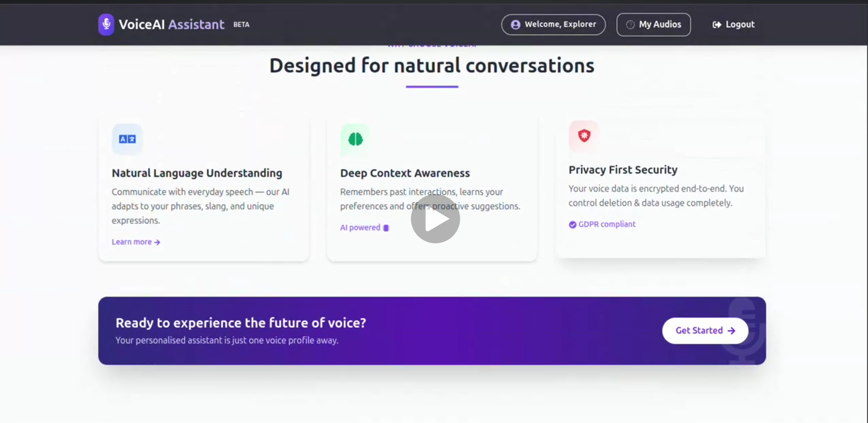
Task: Open My Audios page
Action: point(653,24)
